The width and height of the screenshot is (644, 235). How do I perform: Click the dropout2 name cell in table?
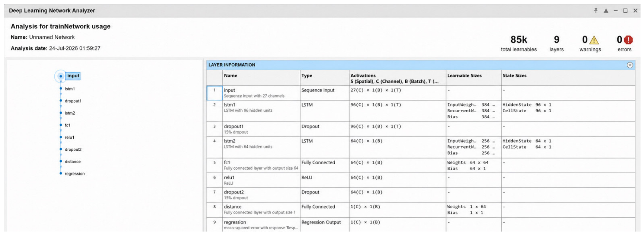coord(261,195)
